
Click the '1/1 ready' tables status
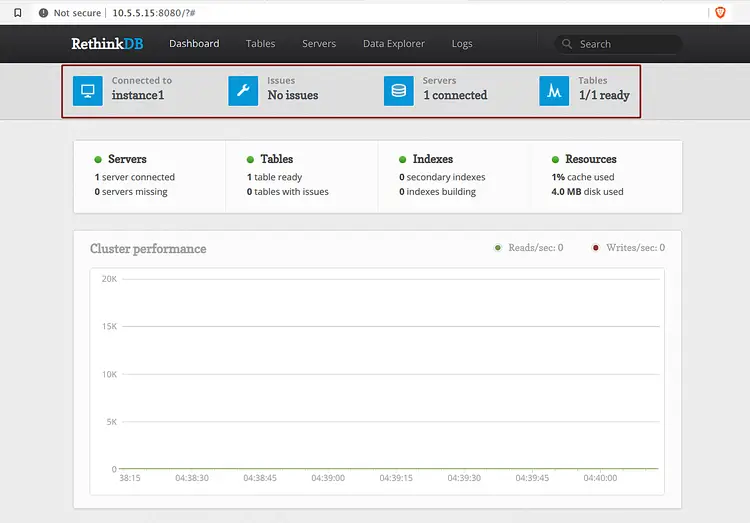coord(604,95)
